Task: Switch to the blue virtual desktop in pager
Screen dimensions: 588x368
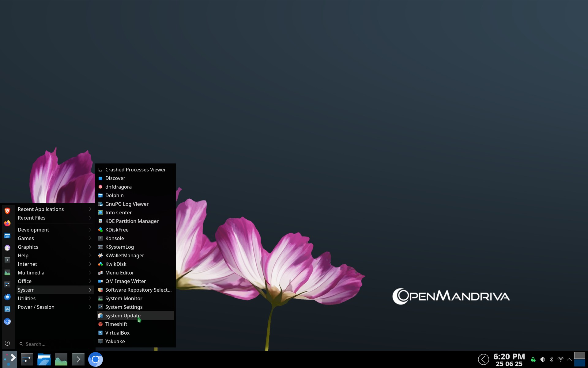Action: point(579,363)
